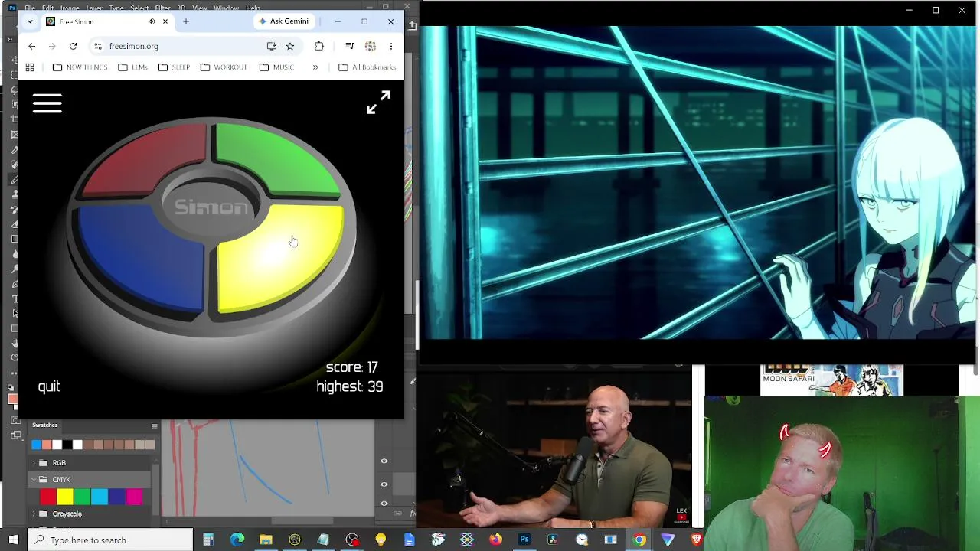Select the Photoshop foreground color box
The height and width of the screenshot is (551, 980).
[13, 399]
